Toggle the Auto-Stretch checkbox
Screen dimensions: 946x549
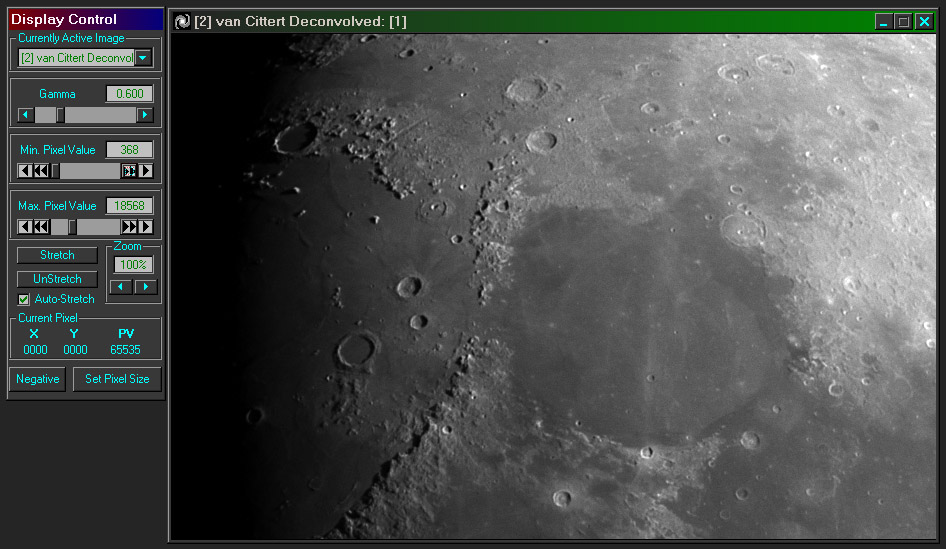(x=25, y=299)
